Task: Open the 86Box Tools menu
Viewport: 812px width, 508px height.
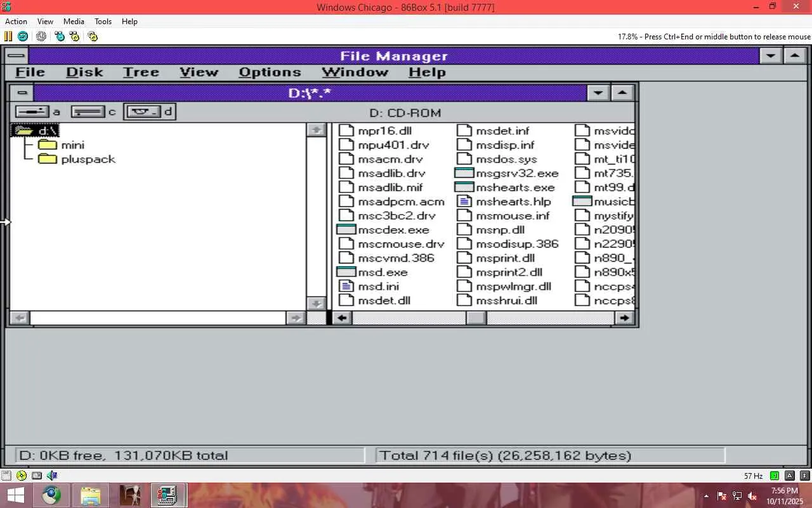Action: tap(103, 21)
